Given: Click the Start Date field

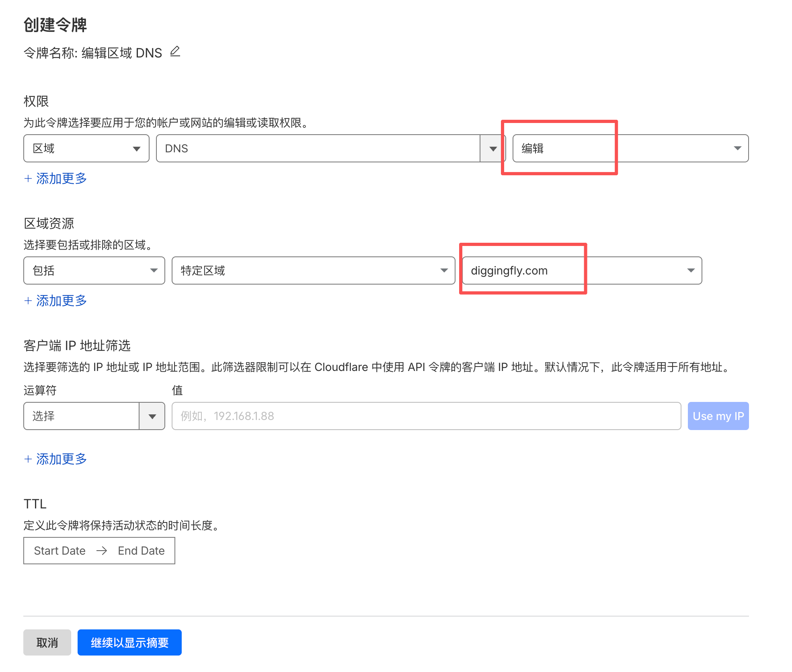Looking at the screenshot, I should point(60,551).
